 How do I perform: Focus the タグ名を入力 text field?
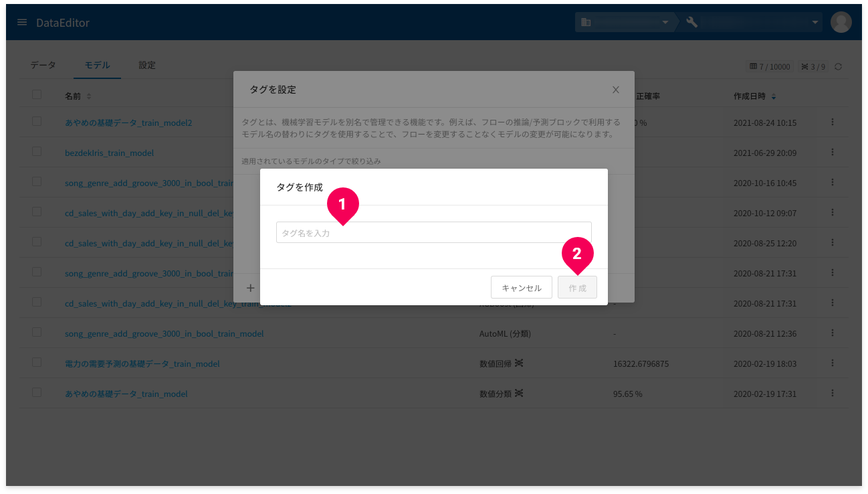tap(434, 232)
